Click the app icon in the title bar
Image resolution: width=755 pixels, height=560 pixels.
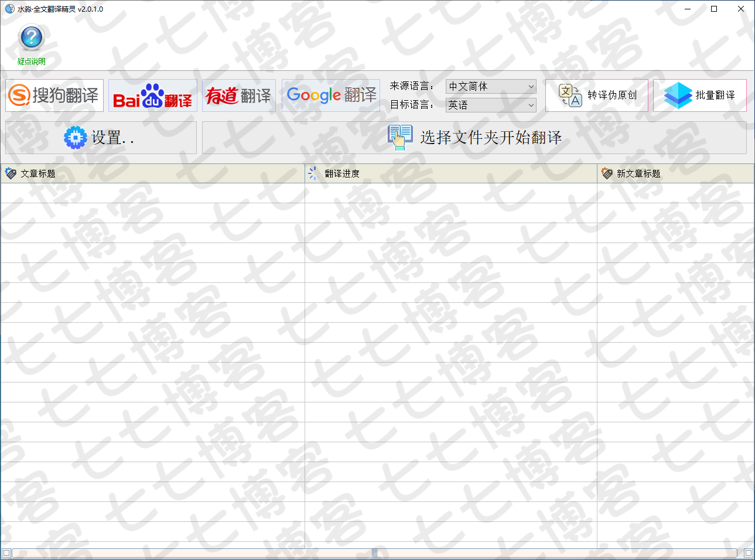click(9, 9)
